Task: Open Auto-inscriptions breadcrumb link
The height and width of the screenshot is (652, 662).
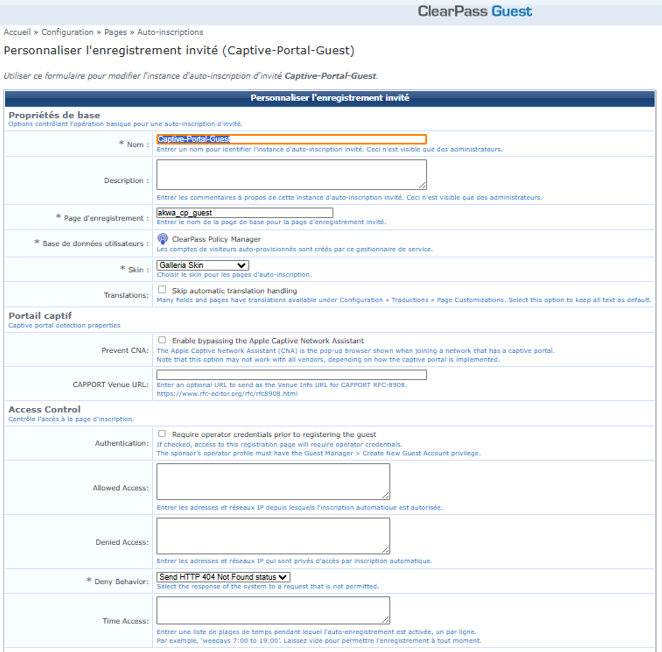Action: [170, 32]
